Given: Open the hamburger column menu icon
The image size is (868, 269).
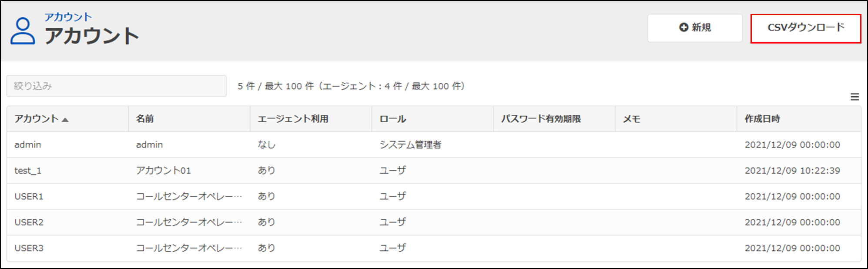Looking at the screenshot, I should tap(855, 97).
